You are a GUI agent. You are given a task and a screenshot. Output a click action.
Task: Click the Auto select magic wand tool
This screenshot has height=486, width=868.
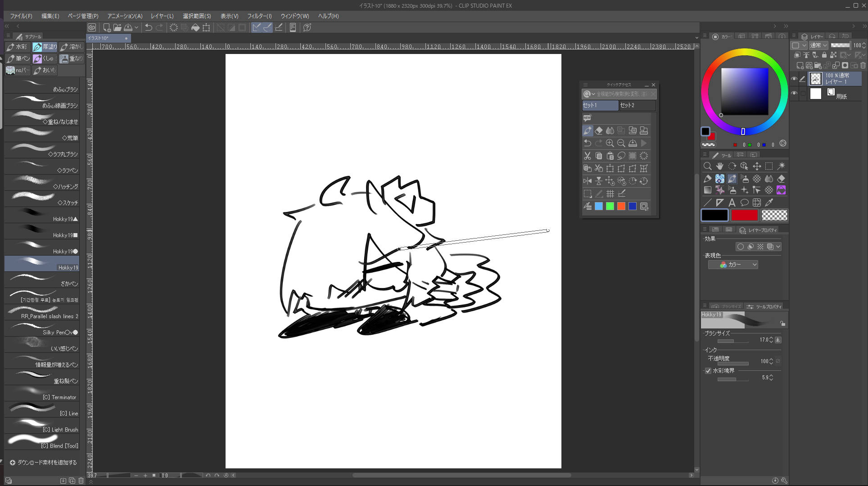pos(781,166)
